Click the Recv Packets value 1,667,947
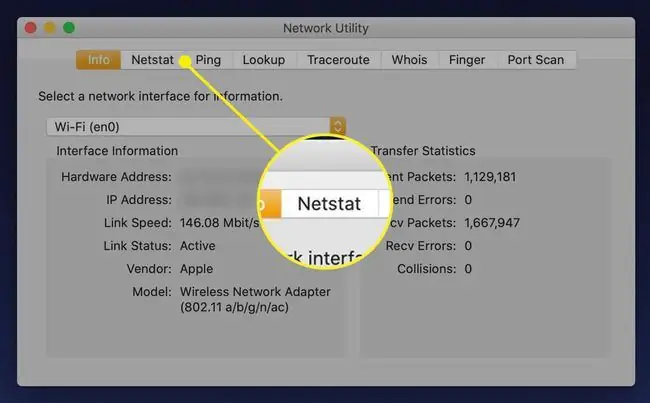The height and width of the screenshot is (403, 650). click(492, 223)
